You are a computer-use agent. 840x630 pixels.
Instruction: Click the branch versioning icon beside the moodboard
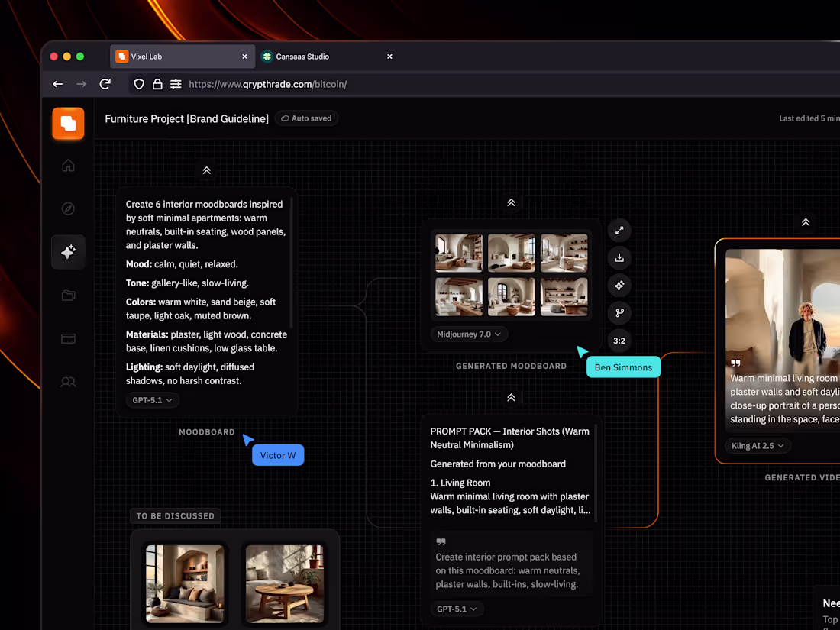click(x=619, y=313)
